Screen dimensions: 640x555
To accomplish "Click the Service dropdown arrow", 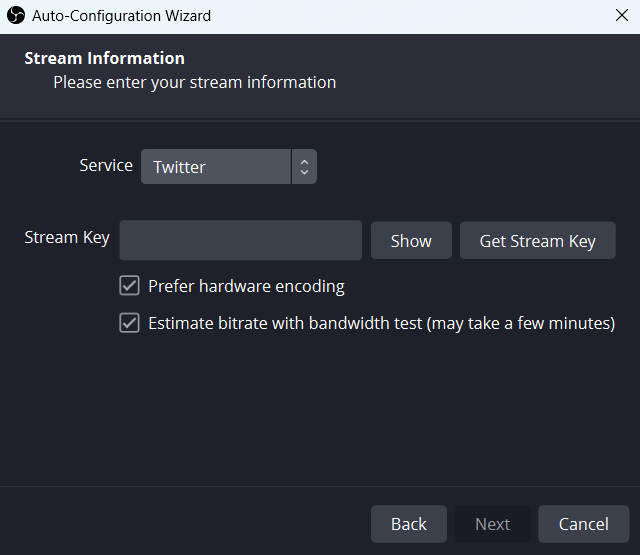I will (x=304, y=166).
